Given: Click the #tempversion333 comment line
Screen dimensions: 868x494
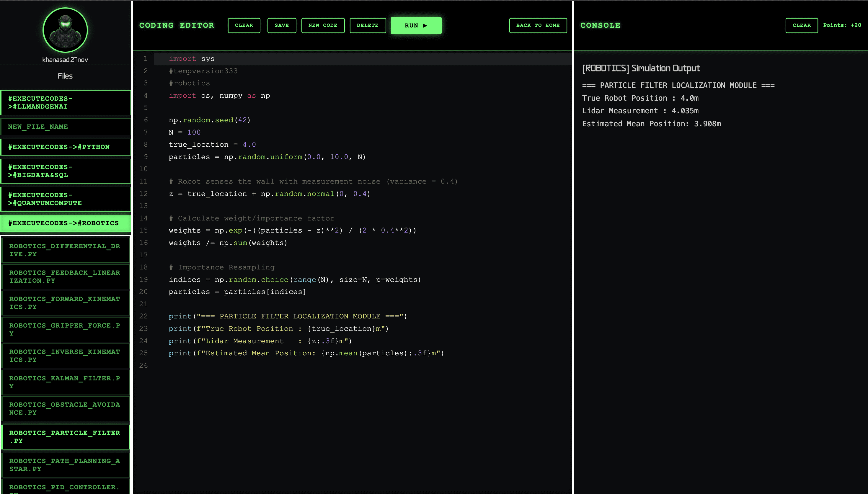Looking at the screenshot, I should coord(203,71).
